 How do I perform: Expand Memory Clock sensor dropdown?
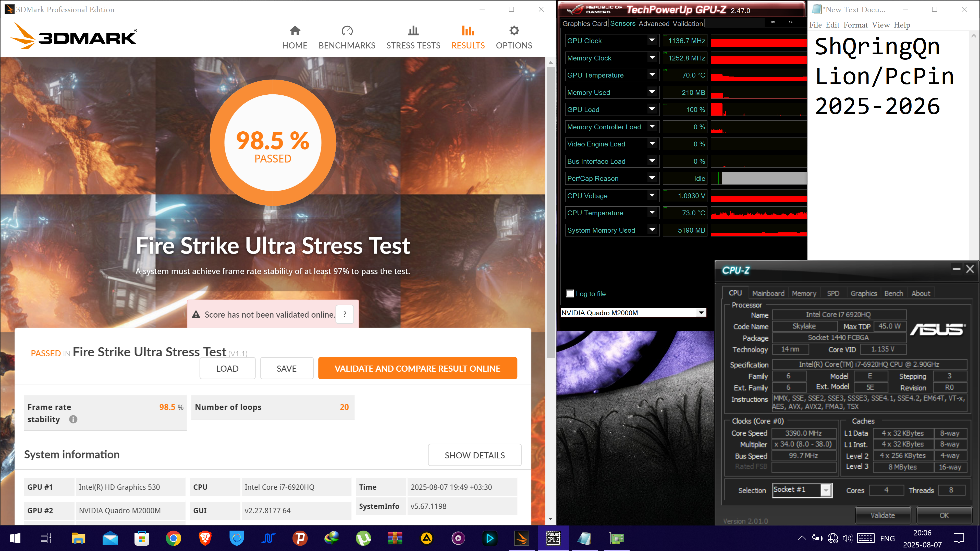pos(652,58)
